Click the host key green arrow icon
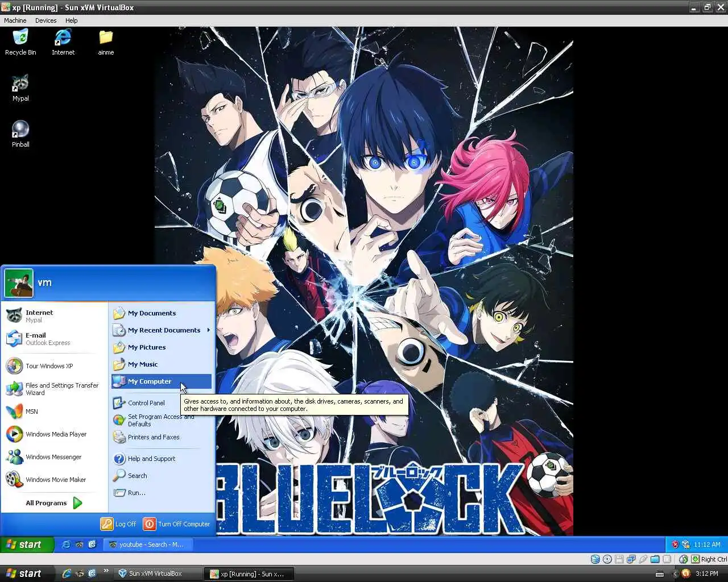This screenshot has width=728, height=582. 695,559
